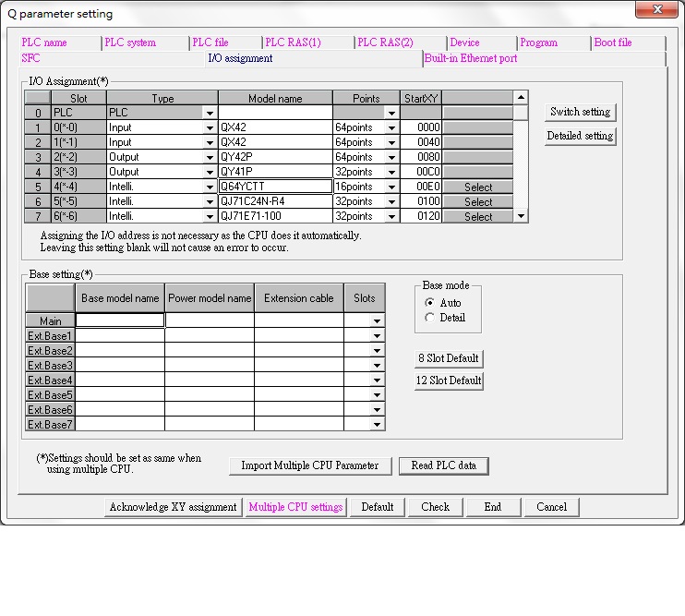
Task: Click the Switch setting button
Action: [580, 112]
